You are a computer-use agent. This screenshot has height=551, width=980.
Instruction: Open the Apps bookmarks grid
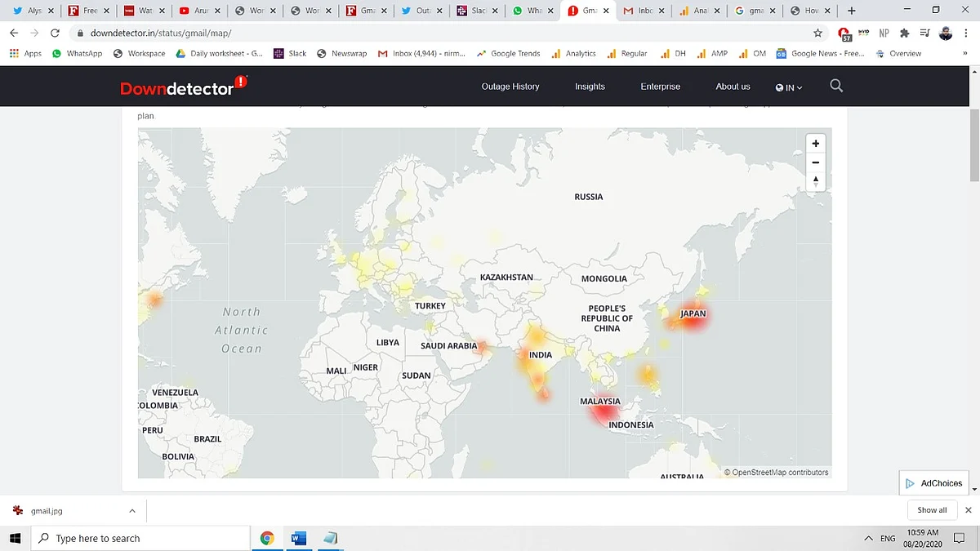coord(25,53)
